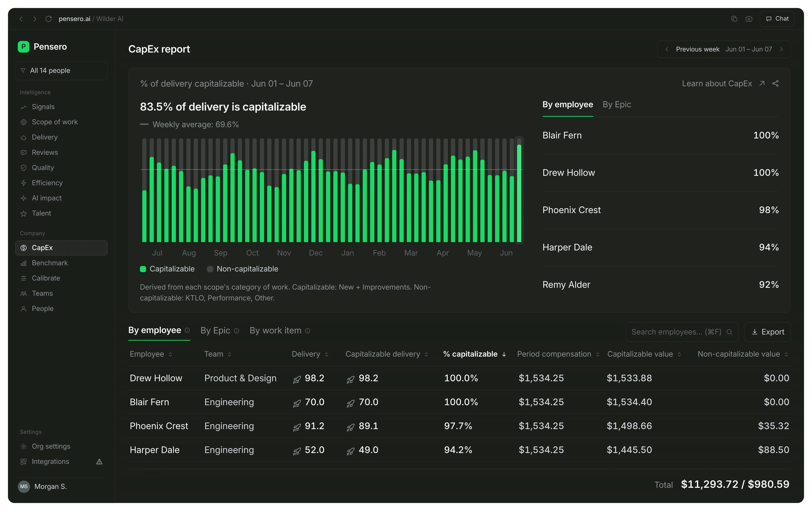812x511 pixels.
Task: Sort table by the Team column
Action: (218, 354)
